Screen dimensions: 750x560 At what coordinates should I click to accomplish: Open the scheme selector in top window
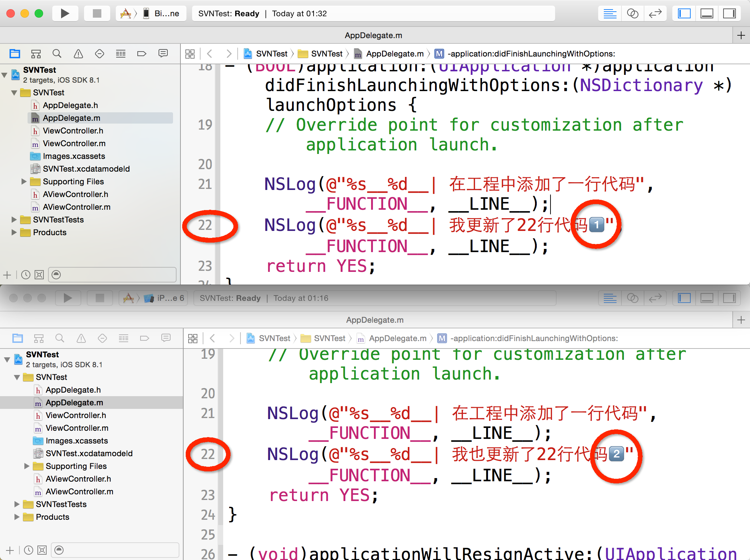pos(151,13)
